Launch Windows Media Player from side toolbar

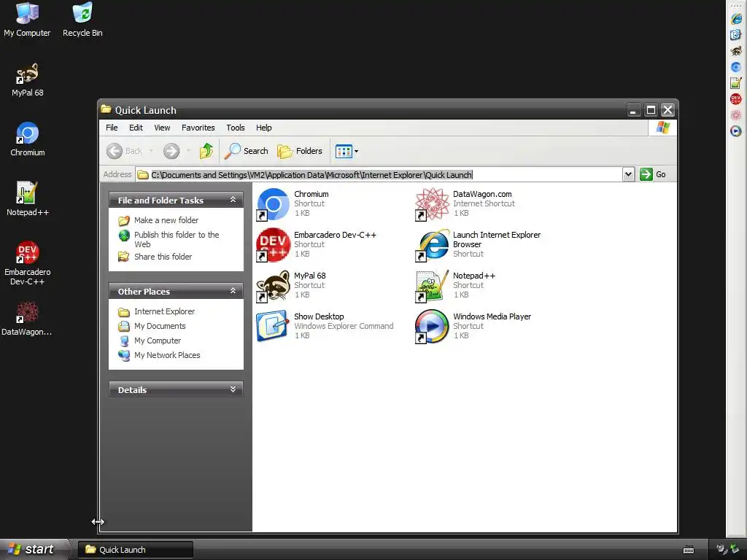point(736,131)
